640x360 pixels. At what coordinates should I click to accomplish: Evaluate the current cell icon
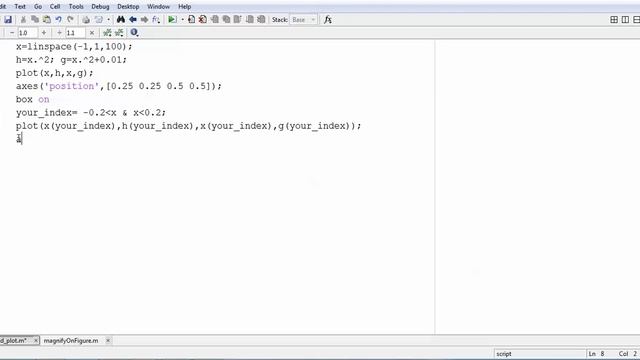pos(107,33)
